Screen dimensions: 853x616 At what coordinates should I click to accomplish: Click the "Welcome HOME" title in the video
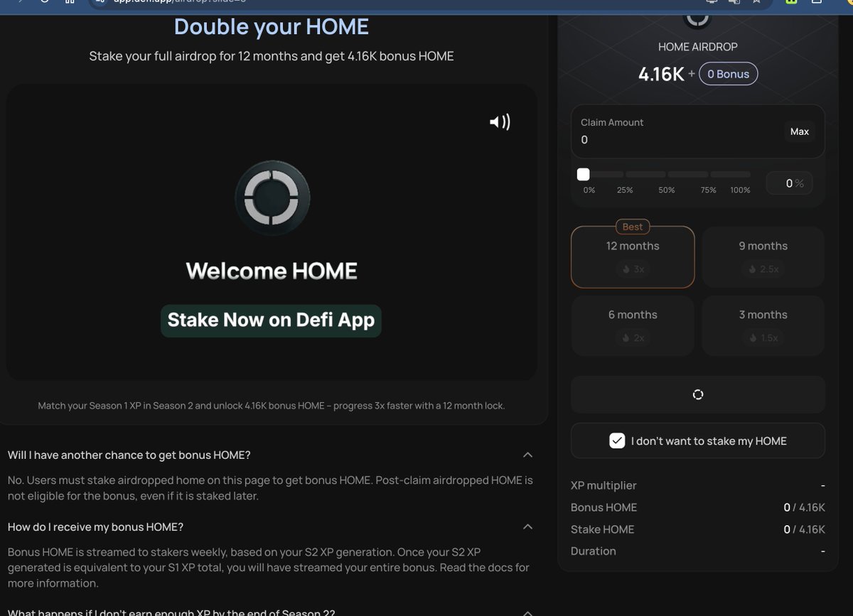pyautogui.click(x=272, y=271)
